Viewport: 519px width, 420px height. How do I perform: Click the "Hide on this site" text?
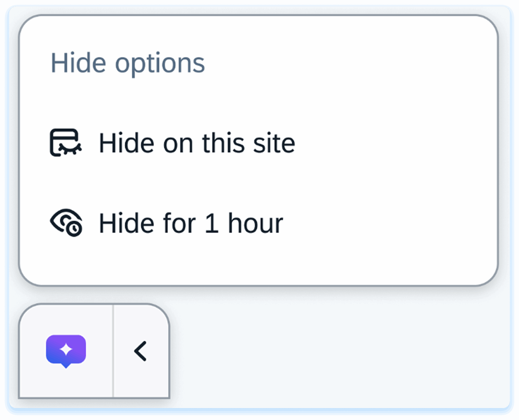click(197, 143)
